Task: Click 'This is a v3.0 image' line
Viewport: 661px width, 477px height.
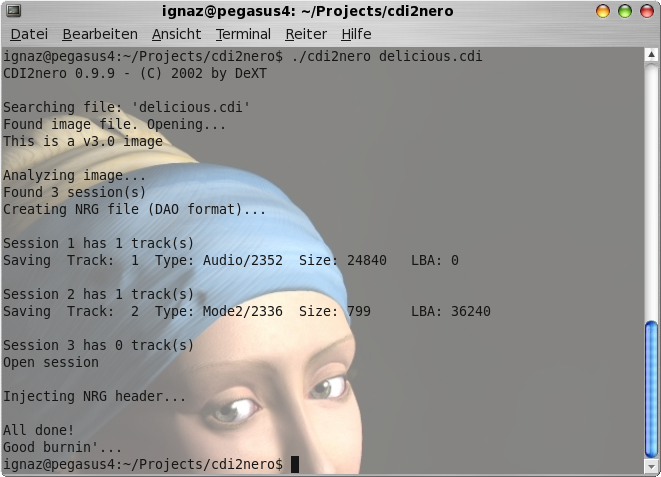Action: click(x=83, y=141)
